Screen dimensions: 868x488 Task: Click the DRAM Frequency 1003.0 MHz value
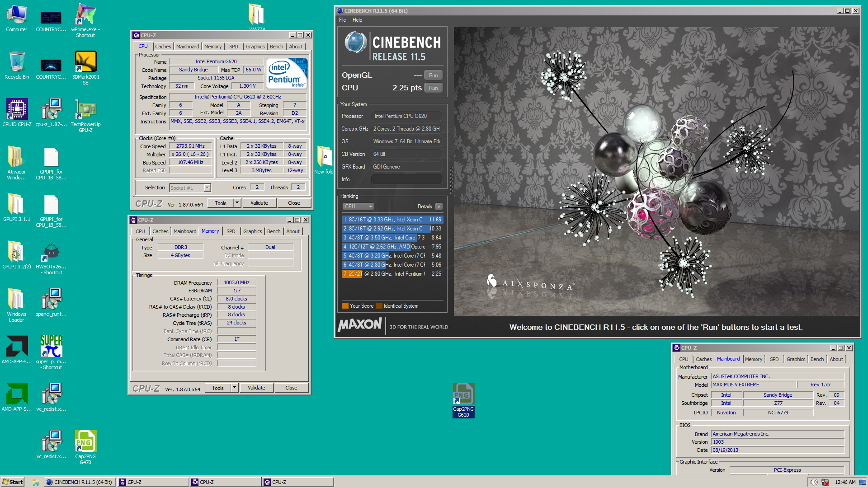[237, 282]
